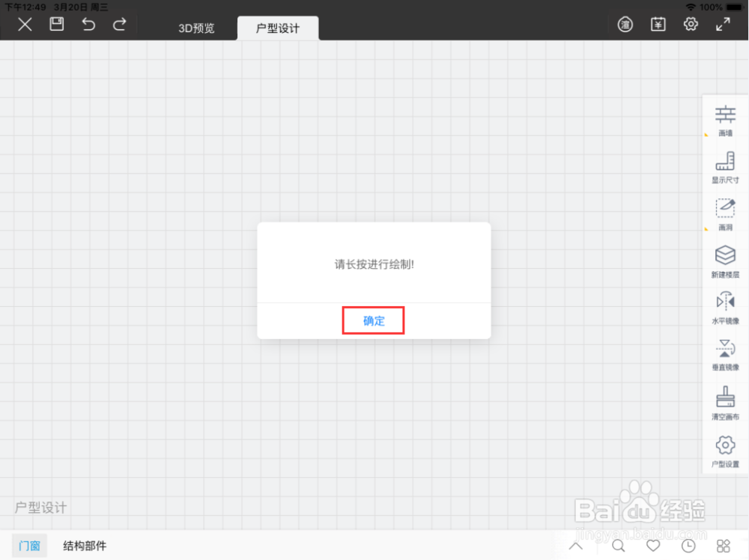Select the 户型设计 tab
749x560 pixels.
[278, 28]
